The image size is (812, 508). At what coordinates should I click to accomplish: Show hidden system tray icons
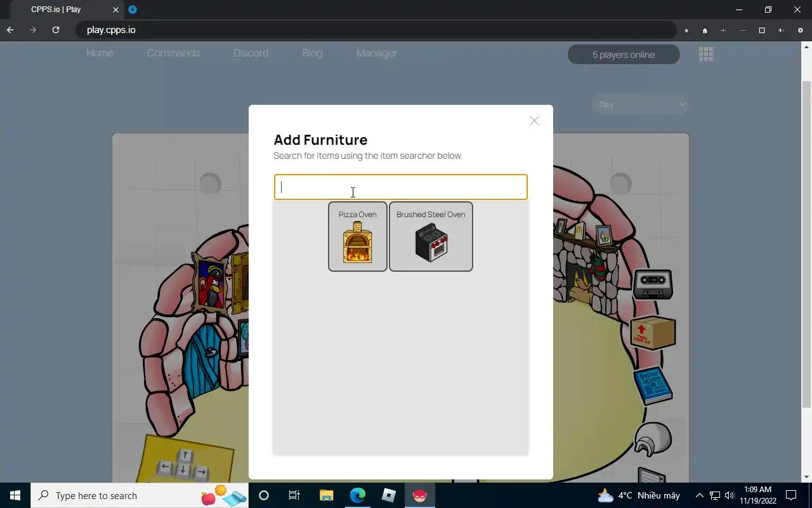[700, 495]
